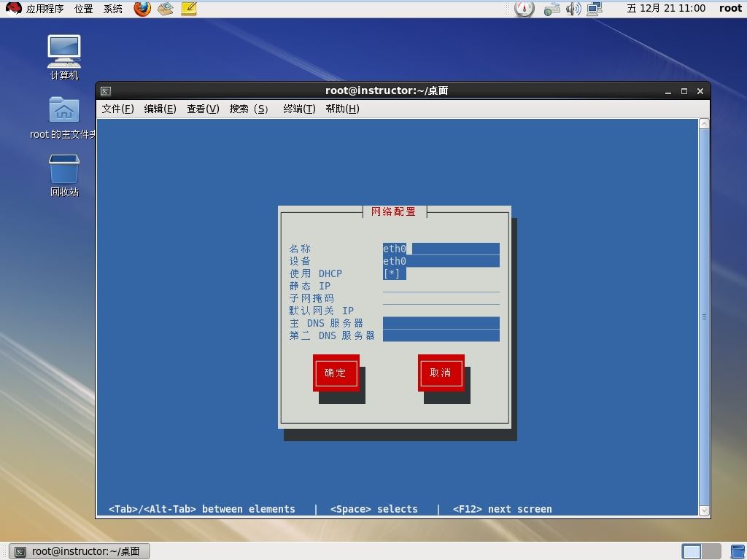Click the 名称 name field containing eth0
747x560 pixels.
tap(441, 249)
